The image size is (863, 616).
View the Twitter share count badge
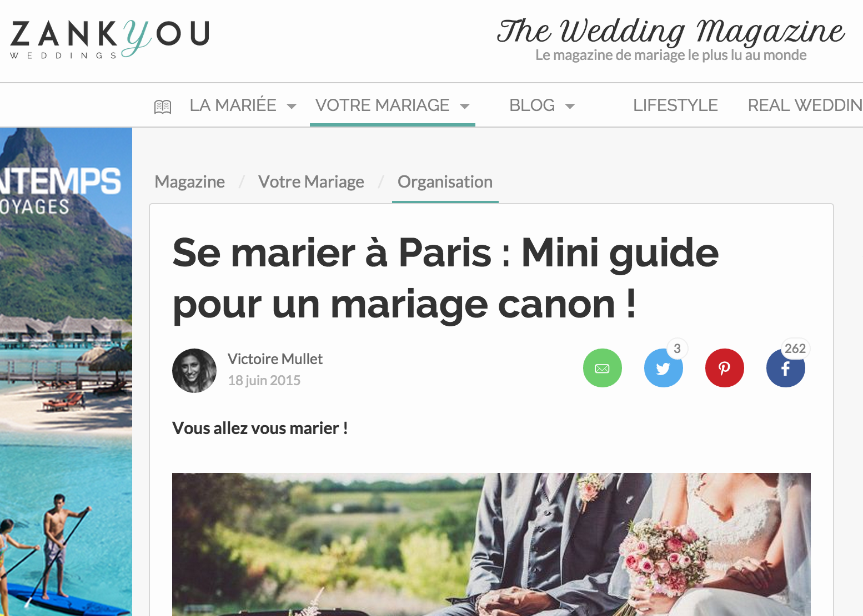[677, 349]
